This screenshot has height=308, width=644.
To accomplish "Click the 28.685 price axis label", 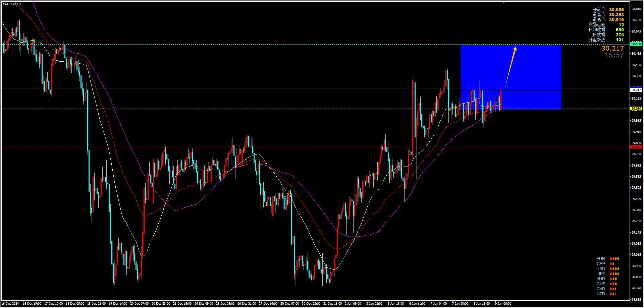I will tap(636, 299).
